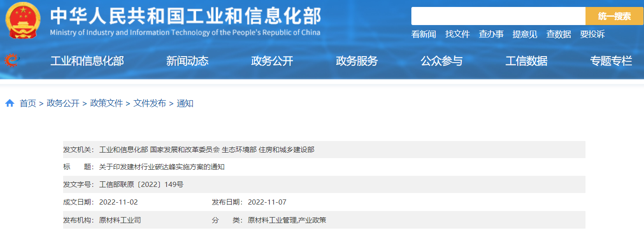Go to 文件发布 in breadcrumb
Viewport: 644px width, 237px height.
pos(150,103)
